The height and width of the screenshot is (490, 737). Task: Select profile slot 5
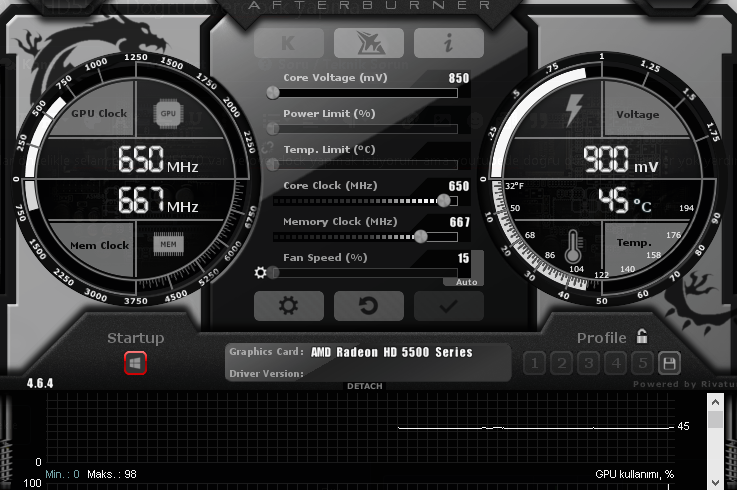(x=643, y=363)
